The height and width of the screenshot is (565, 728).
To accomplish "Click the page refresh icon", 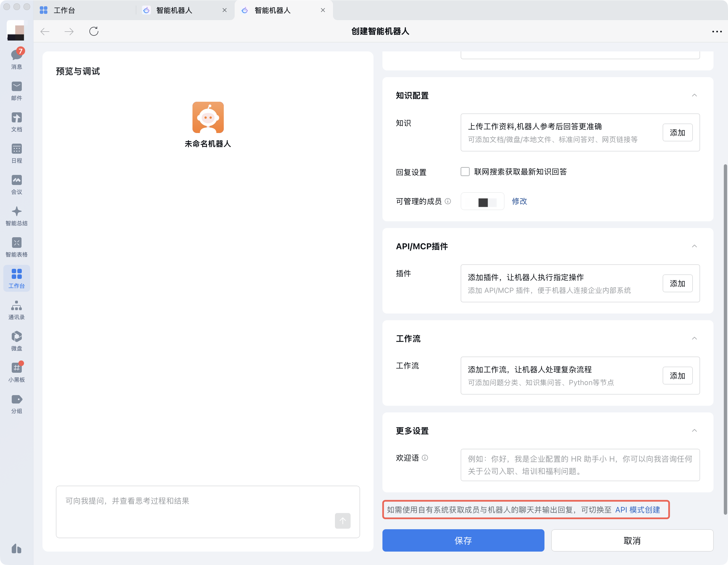I will pos(94,31).
